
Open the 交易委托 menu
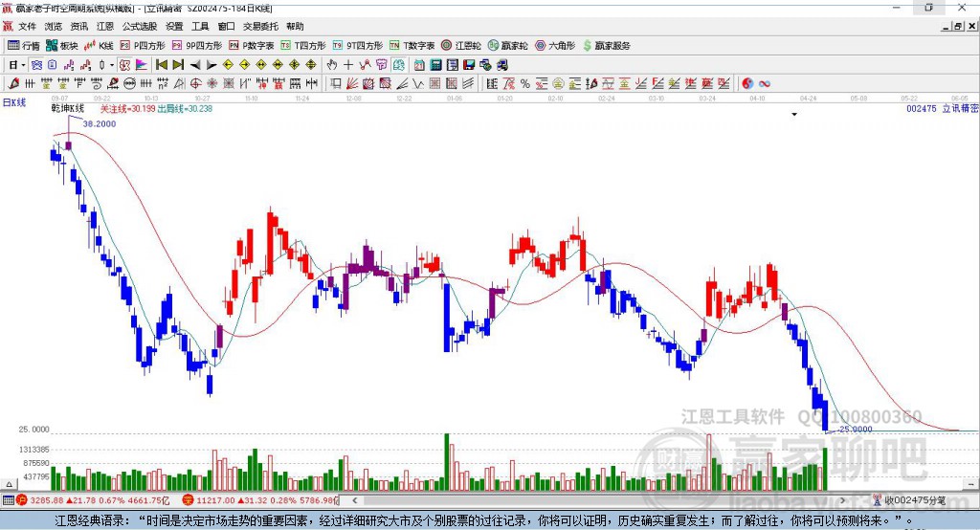(x=260, y=26)
